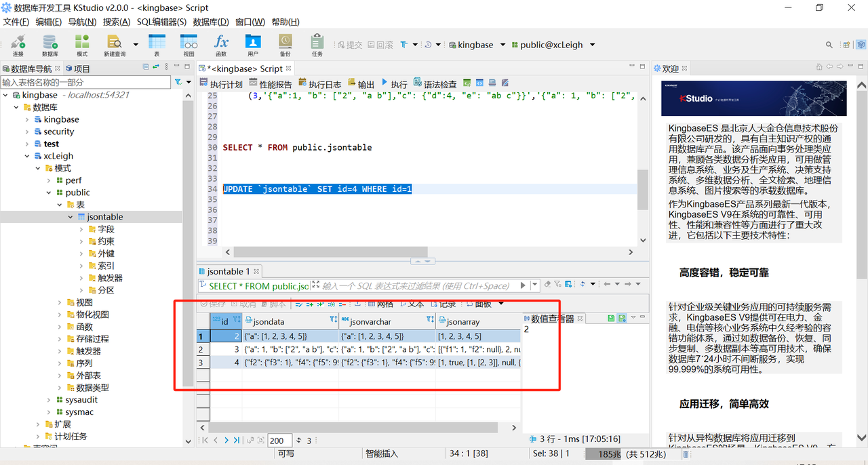
Task: Switch to the 项目 tab
Action: point(77,68)
